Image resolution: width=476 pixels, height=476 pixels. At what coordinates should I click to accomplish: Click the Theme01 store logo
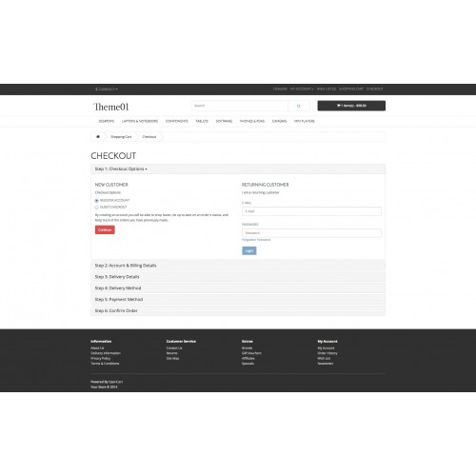[111, 107]
